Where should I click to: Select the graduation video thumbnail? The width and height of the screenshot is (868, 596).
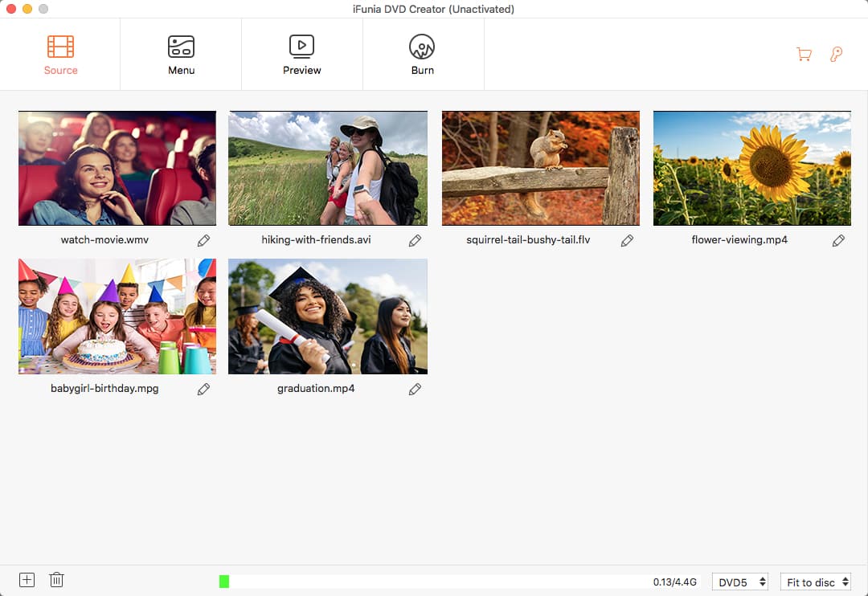point(328,316)
